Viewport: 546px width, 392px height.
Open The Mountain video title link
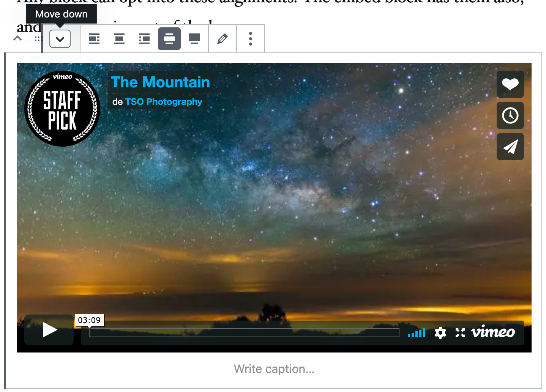160,82
